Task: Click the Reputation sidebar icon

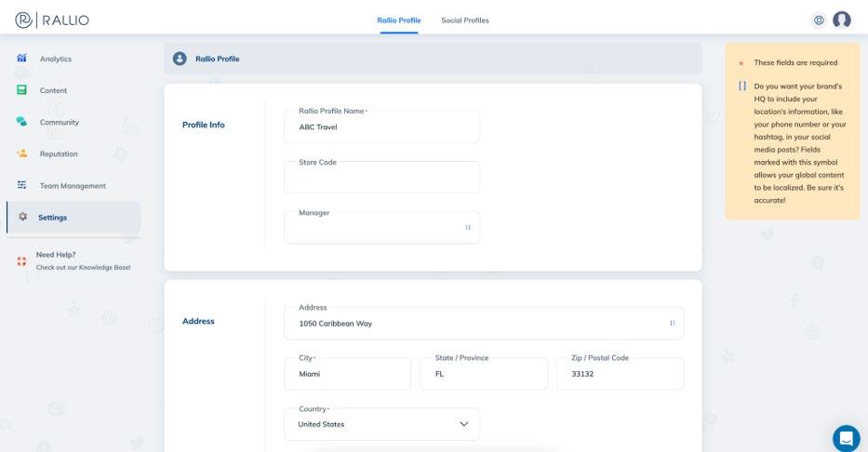Action: [21, 153]
